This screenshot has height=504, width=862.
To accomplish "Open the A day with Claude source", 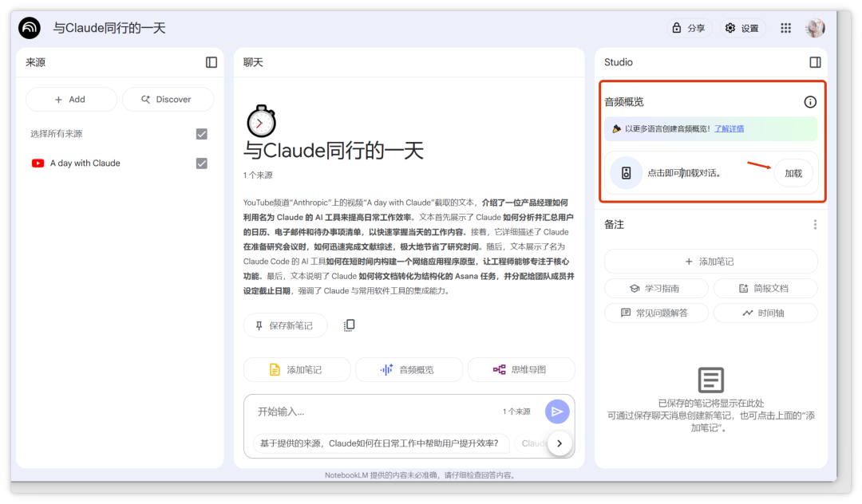I will click(x=85, y=163).
